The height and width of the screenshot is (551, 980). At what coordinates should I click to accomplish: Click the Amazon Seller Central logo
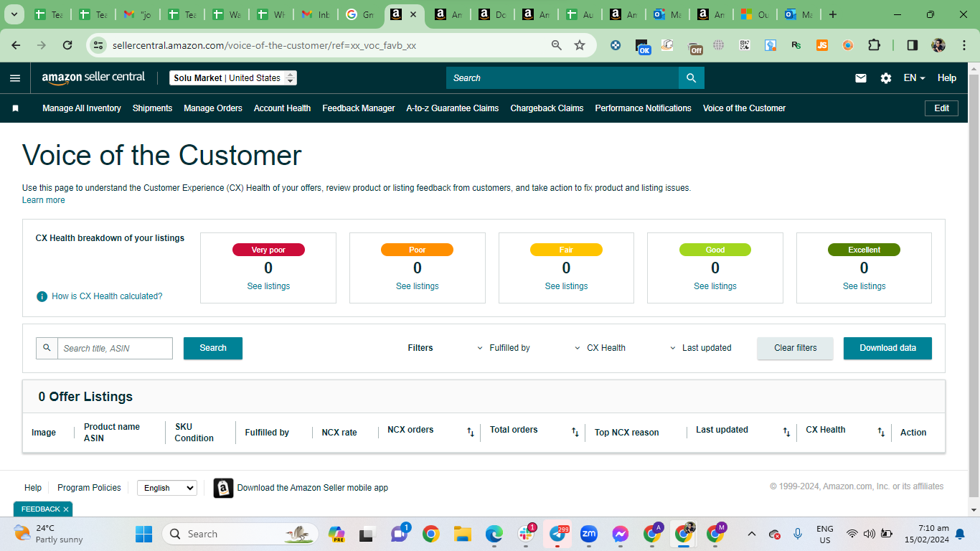point(93,77)
